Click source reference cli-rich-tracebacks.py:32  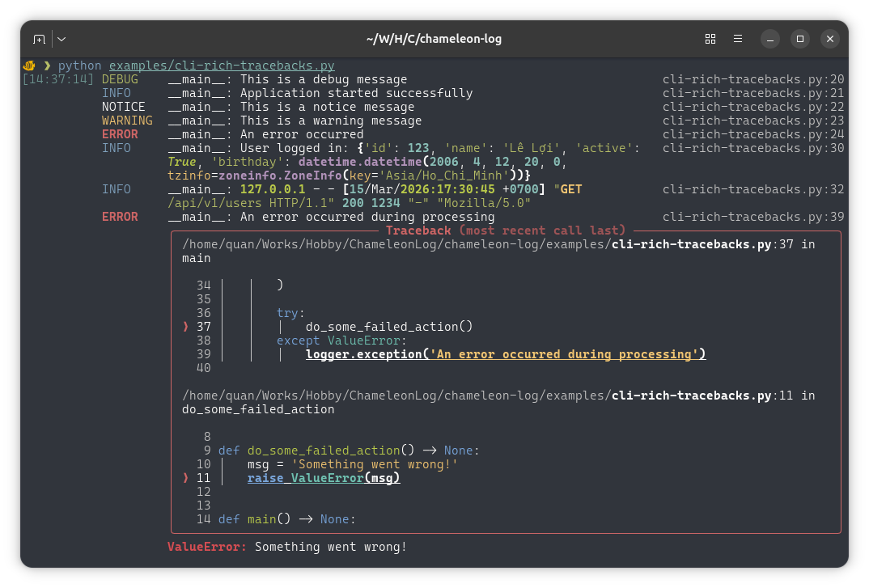click(x=753, y=189)
